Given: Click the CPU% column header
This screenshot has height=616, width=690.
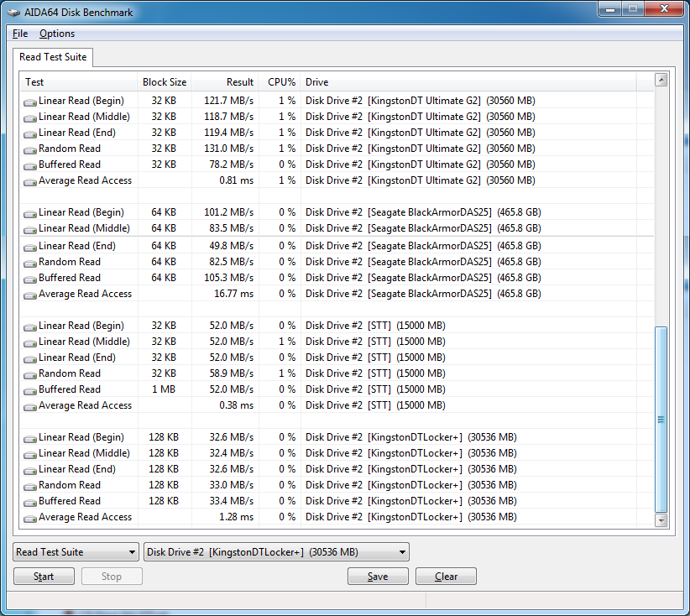Looking at the screenshot, I should 280,82.
